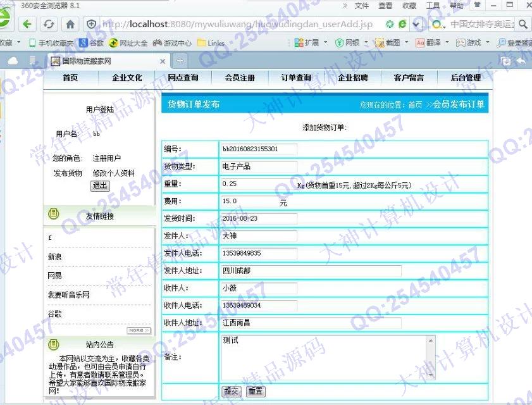
Task: Click the remarks textarea scrollbar up arrow
Action: click(x=431, y=340)
